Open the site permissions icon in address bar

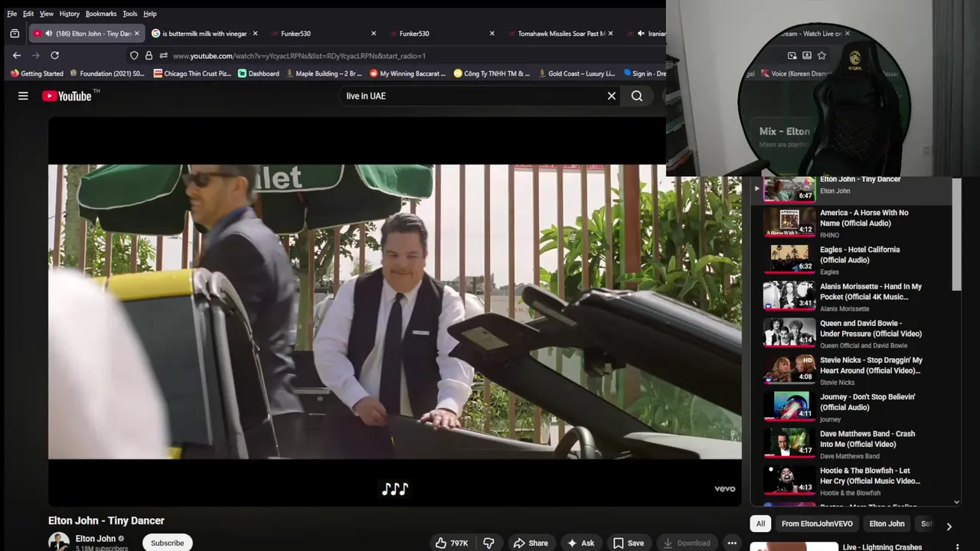[163, 56]
